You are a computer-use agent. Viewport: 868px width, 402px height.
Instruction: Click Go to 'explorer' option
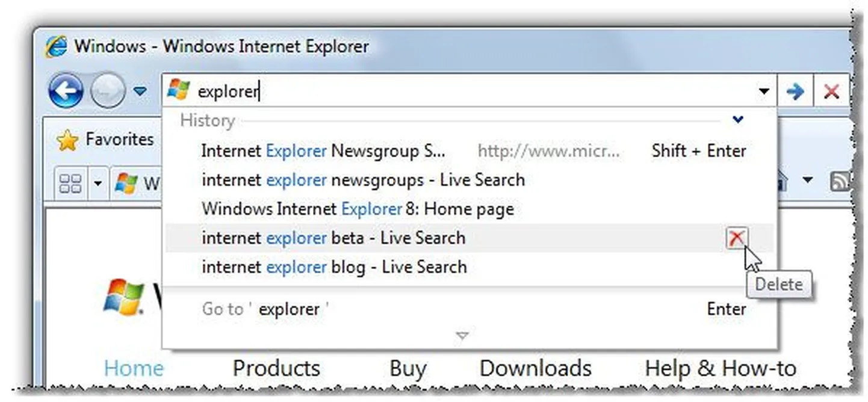point(470,309)
